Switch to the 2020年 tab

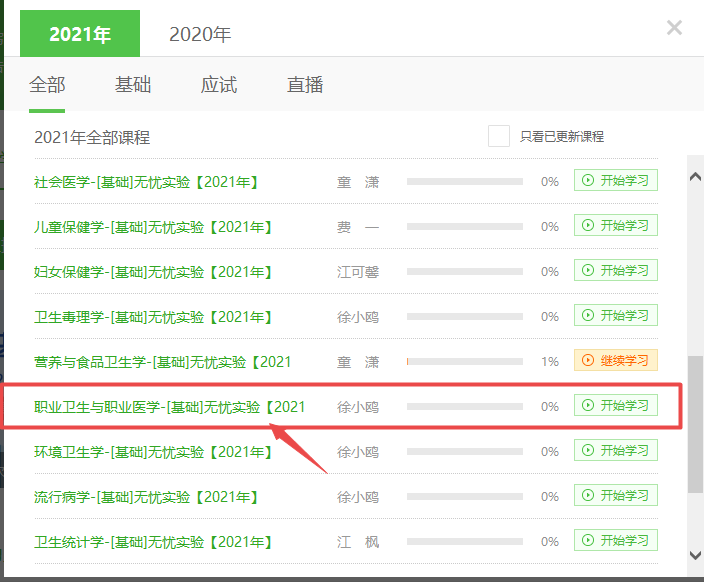[200, 34]
